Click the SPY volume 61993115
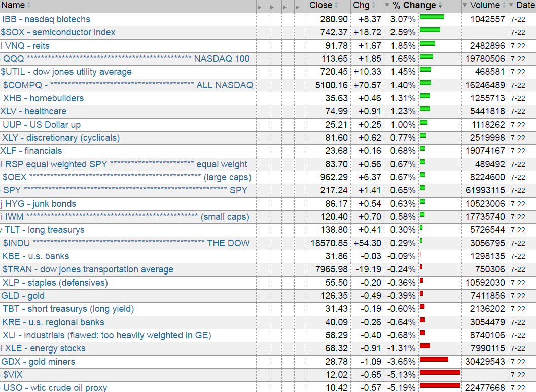This screenshot has height=392, width=536. tap(485, 190)
